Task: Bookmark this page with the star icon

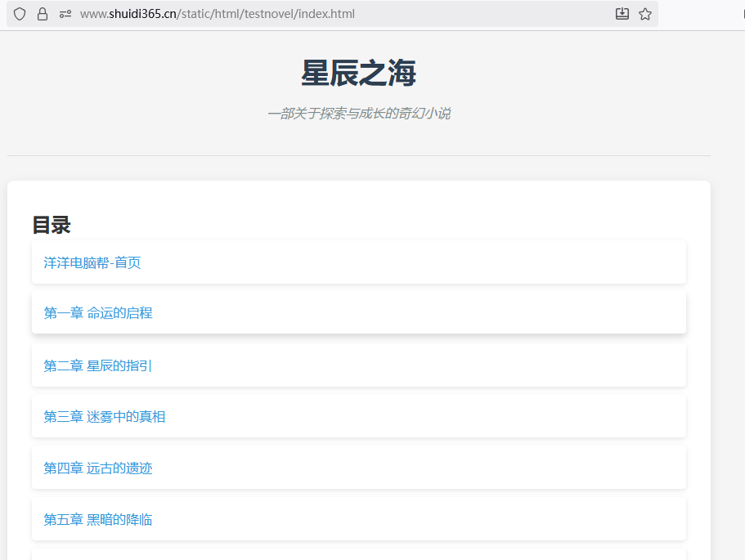Action: [645, 14]
